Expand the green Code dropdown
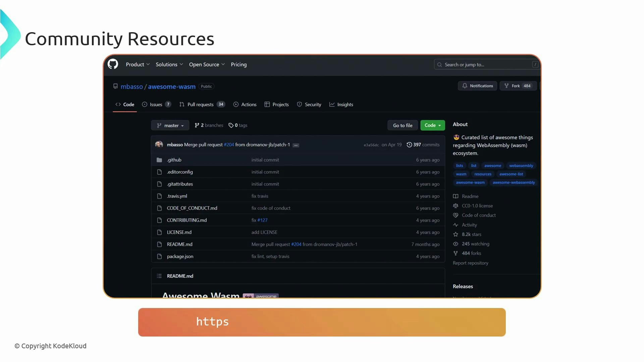The height and width of the screenshot is (362, 644). (x=432, y=125)
